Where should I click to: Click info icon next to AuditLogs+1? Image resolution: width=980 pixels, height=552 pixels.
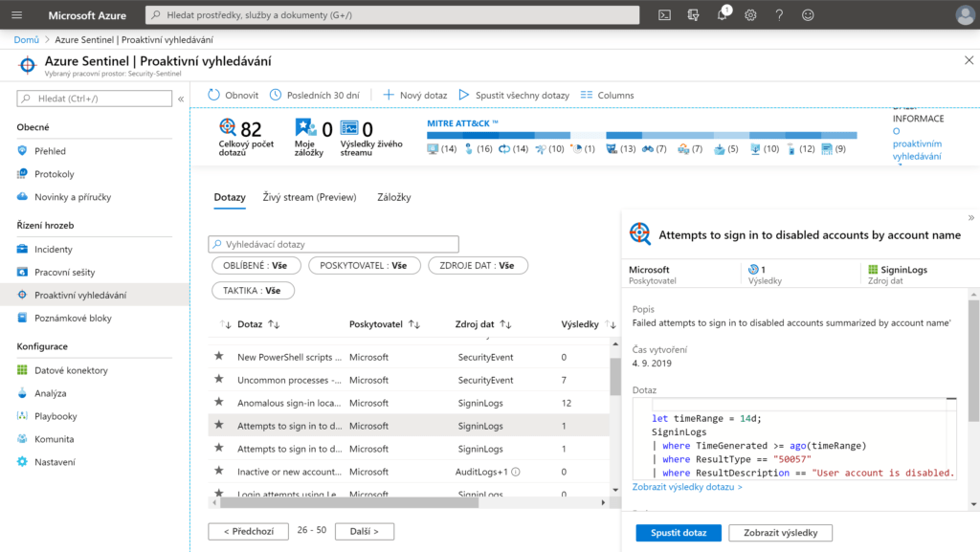pyautogui.click(x=516, y=472)
